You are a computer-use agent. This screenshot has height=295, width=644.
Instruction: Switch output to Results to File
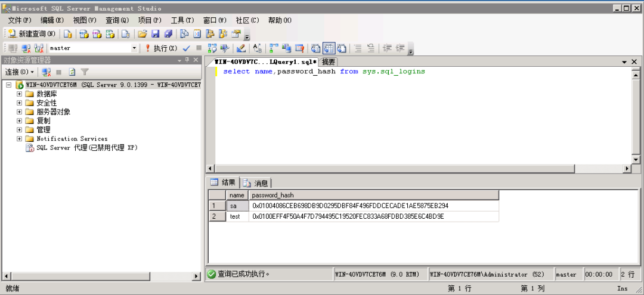pos(342,48)
